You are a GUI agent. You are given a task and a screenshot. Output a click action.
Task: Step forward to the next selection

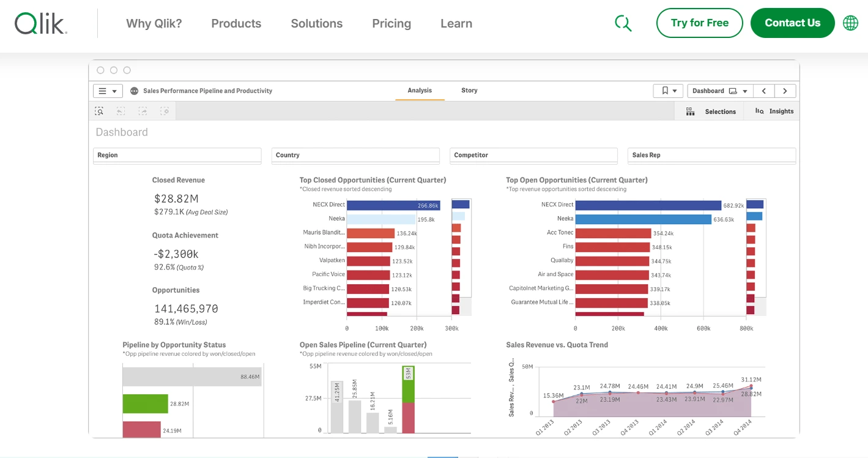tap(143, 111)
